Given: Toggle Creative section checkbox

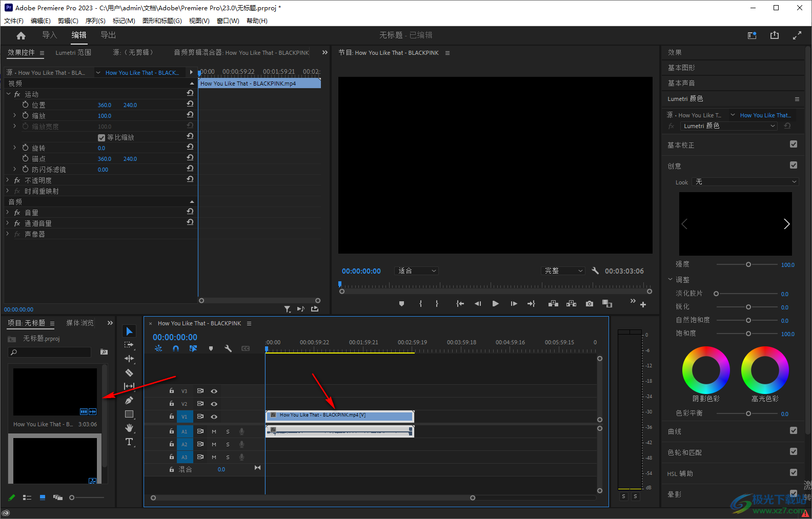Looking at the screenshot, I should click(794, 165).
